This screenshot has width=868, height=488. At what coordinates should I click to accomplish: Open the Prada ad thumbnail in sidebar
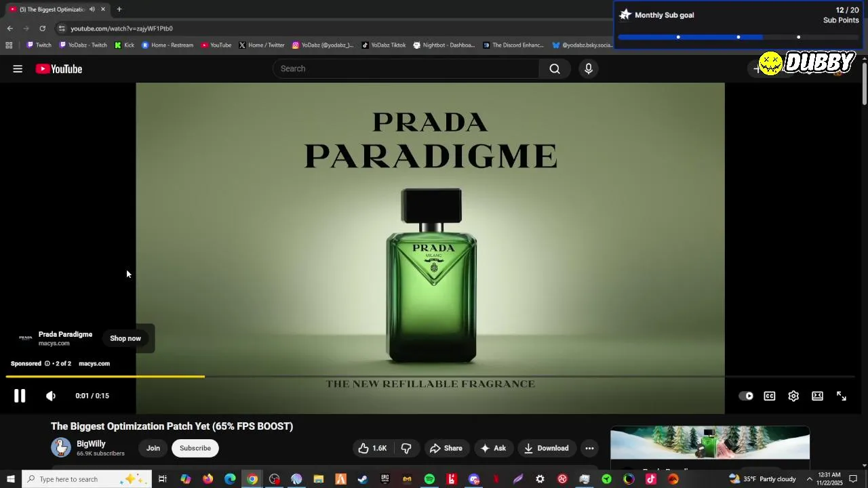tap(710, 443)
